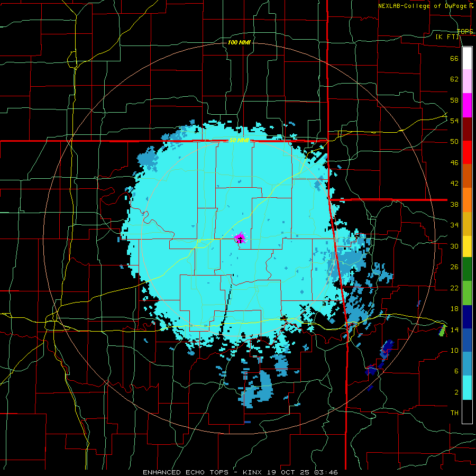Select the dark red legend swatch

tap(467, 129)
